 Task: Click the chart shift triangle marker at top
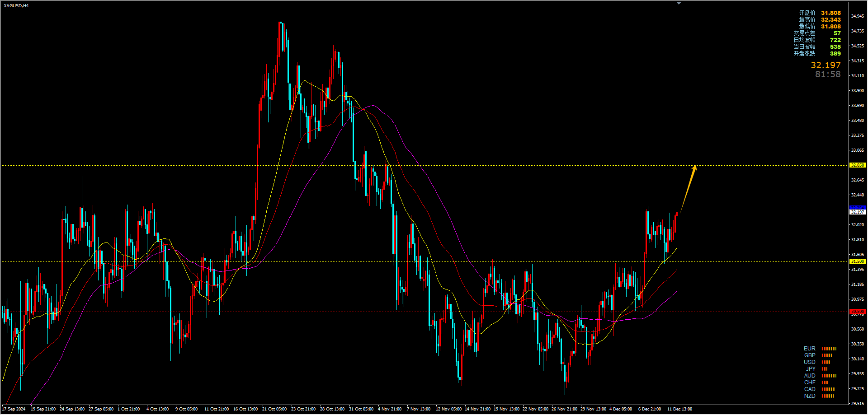(679, 3)
